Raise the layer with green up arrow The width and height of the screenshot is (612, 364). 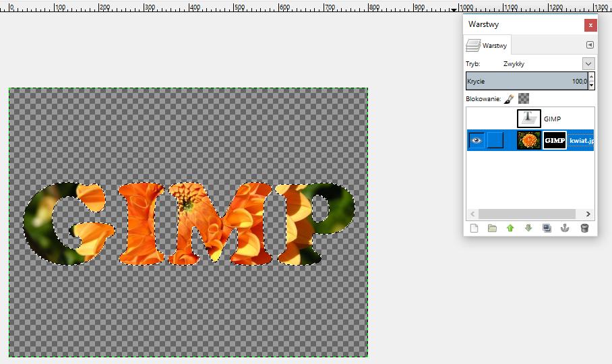510,229
